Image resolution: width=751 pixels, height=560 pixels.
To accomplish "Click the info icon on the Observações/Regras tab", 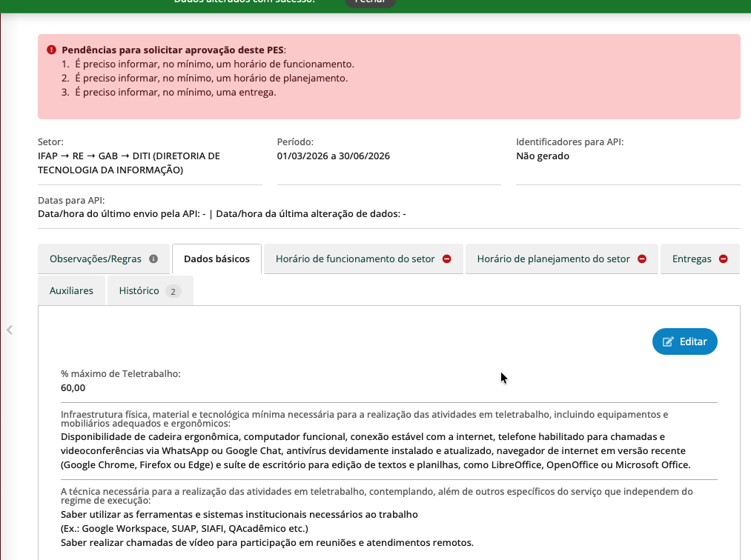I will [x=153, y=259].
